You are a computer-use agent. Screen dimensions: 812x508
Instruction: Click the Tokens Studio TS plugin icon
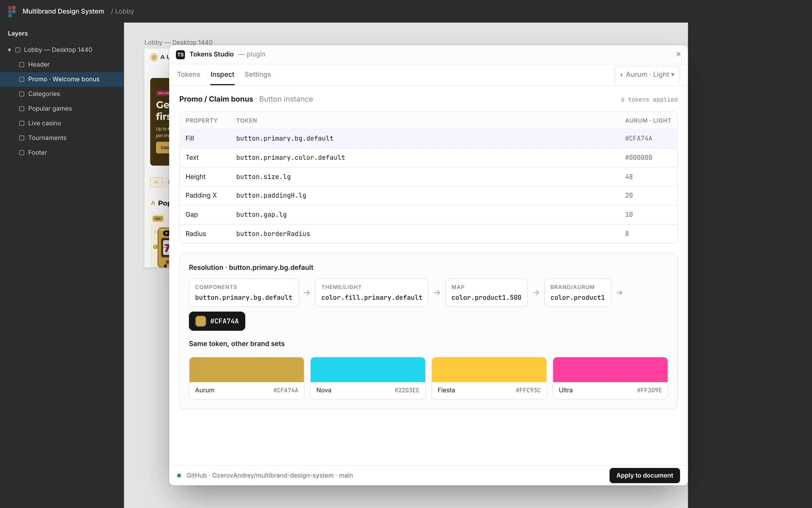tap(180, 54)
